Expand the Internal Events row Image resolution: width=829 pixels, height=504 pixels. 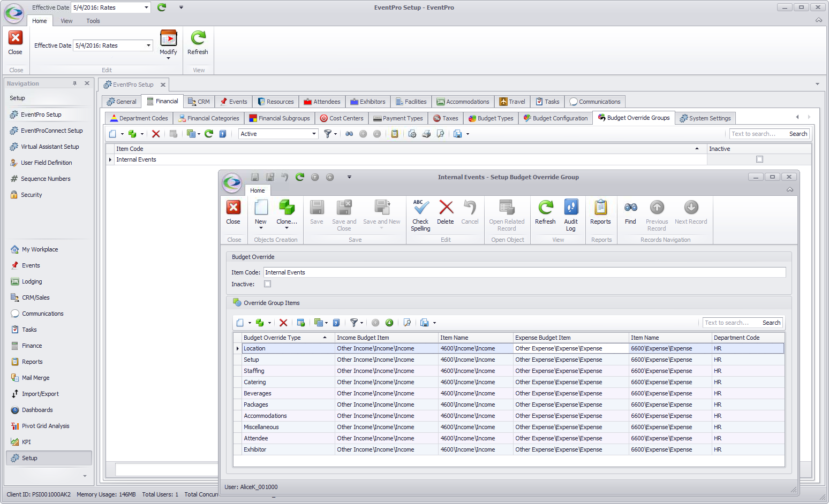110,159
